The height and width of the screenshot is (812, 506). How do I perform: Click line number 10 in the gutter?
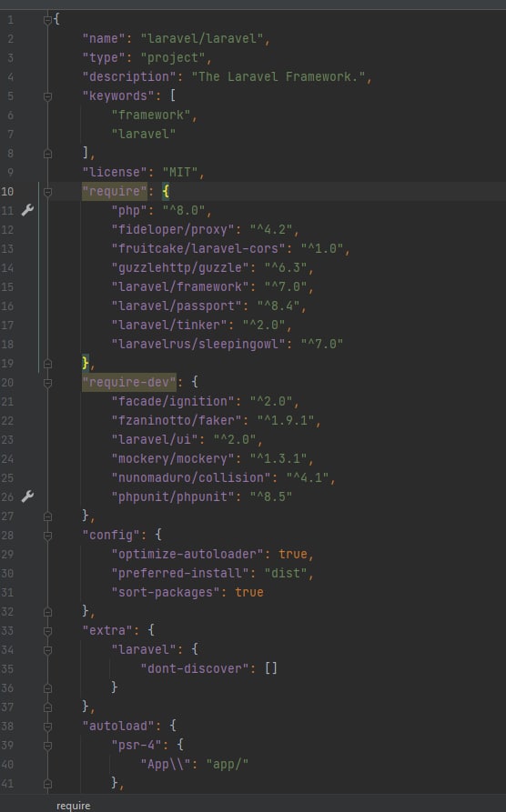click(x=7, y=192)
